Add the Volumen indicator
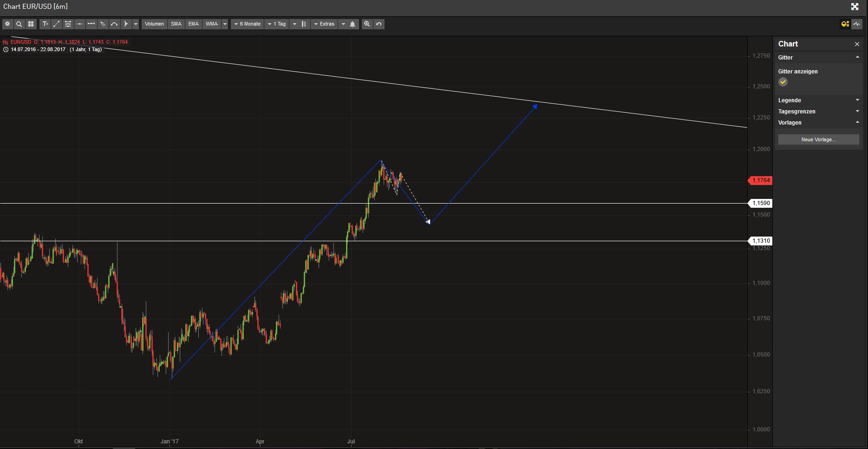The image size is (868, 449). coord(154,24)
